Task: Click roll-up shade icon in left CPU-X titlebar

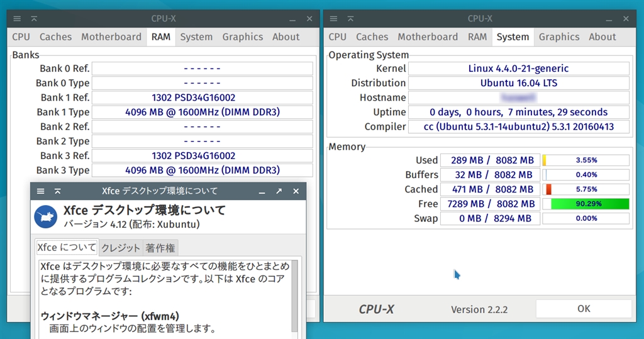Action: 34,18
